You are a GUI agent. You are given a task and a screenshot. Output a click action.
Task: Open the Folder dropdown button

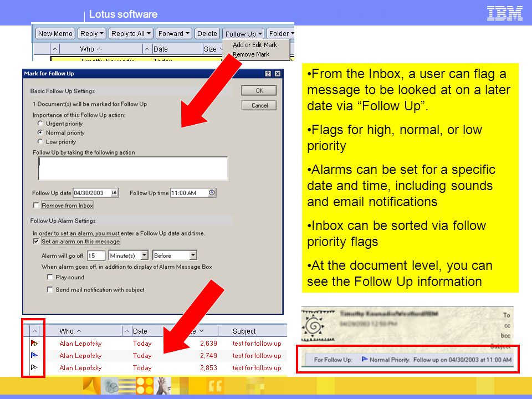pyautogui.click(x=281, y=34)
